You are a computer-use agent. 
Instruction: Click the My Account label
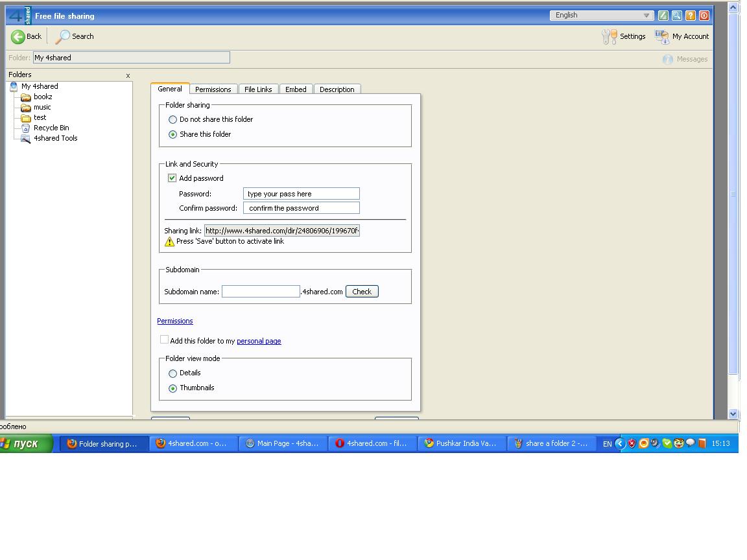click(691, 37)
